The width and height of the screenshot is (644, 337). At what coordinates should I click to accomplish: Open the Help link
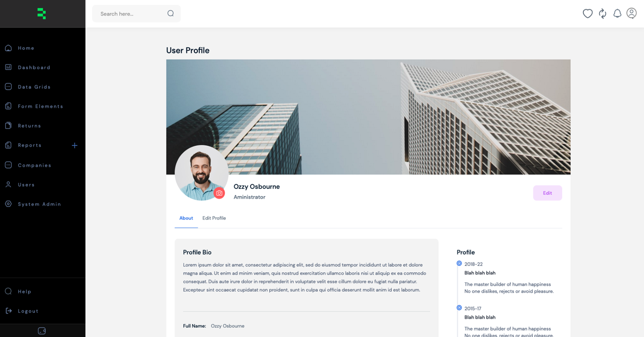tap(25, 292)
